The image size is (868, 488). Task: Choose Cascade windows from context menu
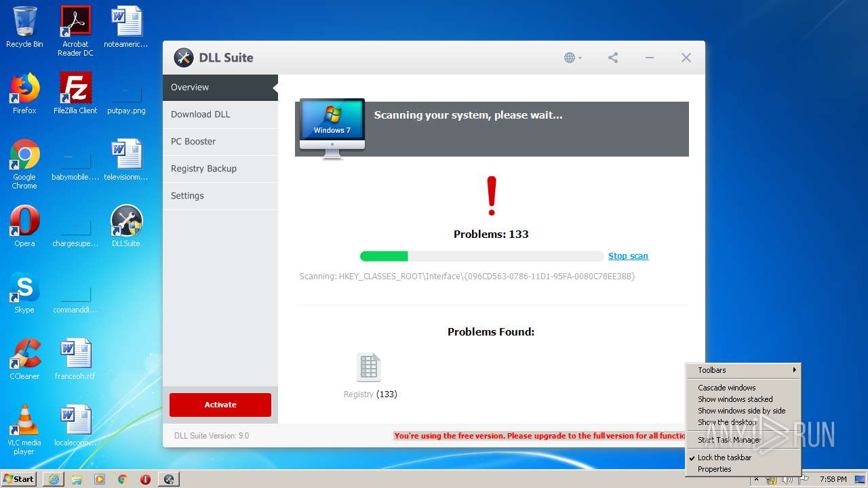tap(744, 388)
